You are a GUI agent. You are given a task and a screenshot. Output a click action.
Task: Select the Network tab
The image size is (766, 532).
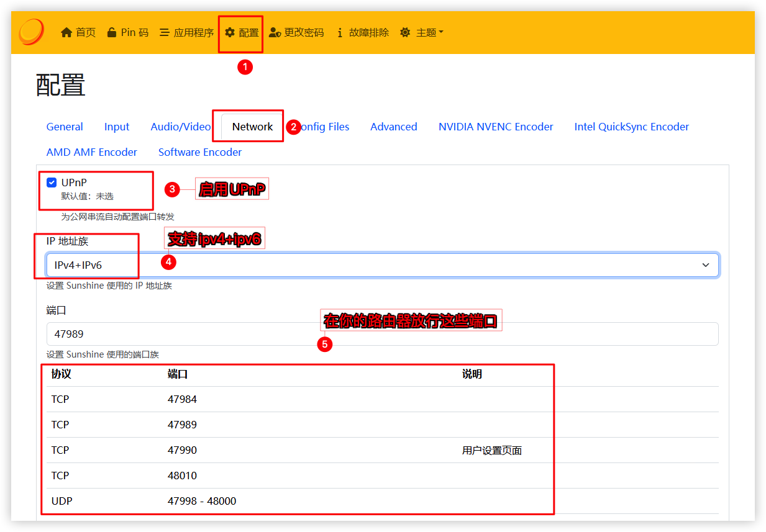252,127
